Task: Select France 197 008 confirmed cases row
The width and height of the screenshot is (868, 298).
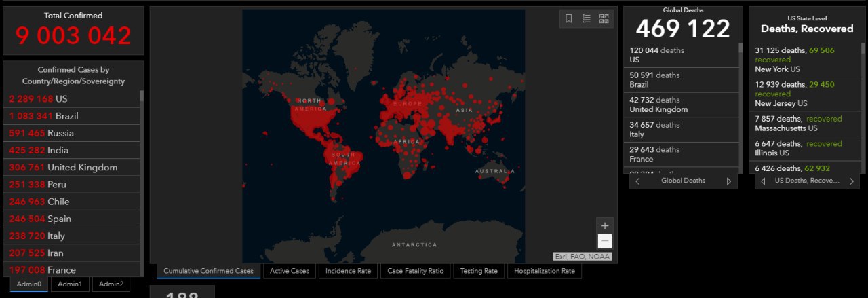Action: 71,269
